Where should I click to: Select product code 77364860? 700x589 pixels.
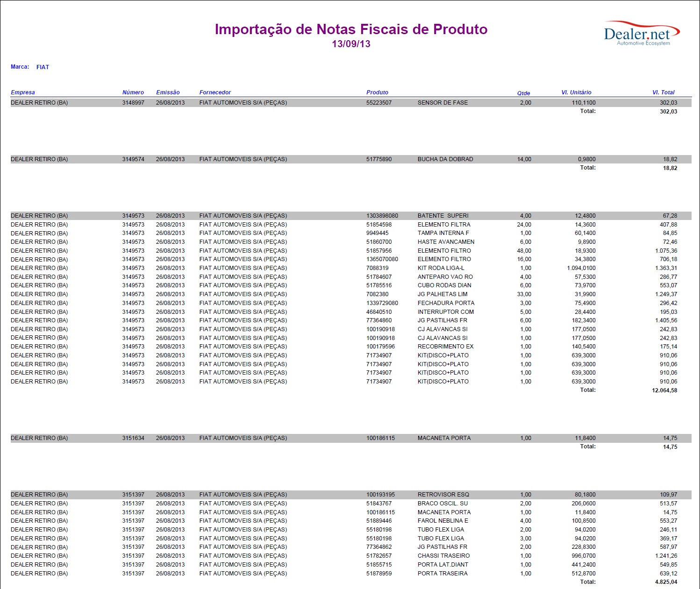[379, 320]
